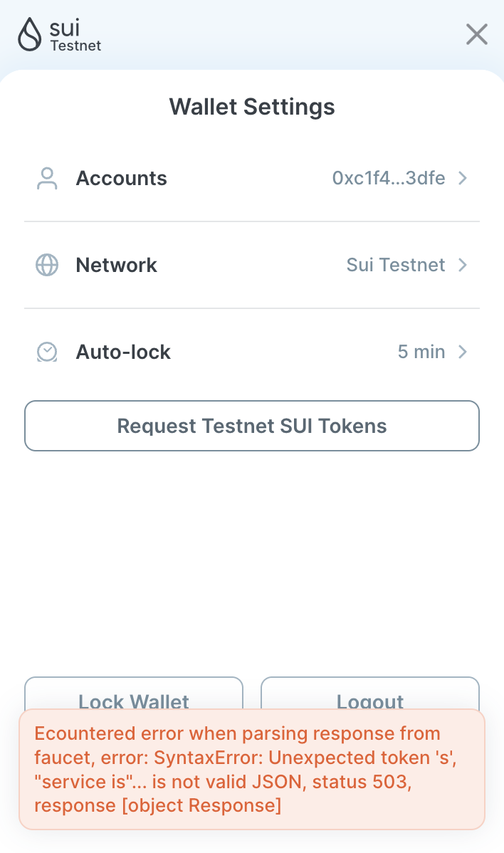
Task: Click the Sui Testnet network label
Action: click(395, 265)
